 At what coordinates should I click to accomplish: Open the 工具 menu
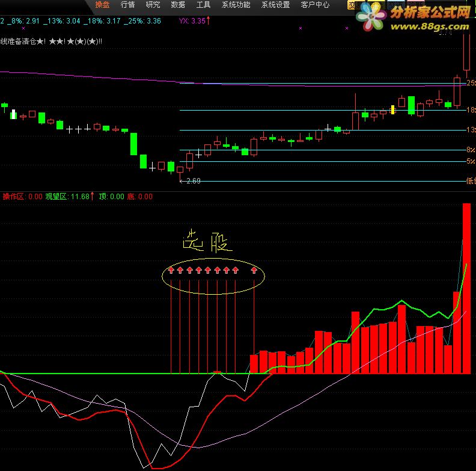point(203,5)
